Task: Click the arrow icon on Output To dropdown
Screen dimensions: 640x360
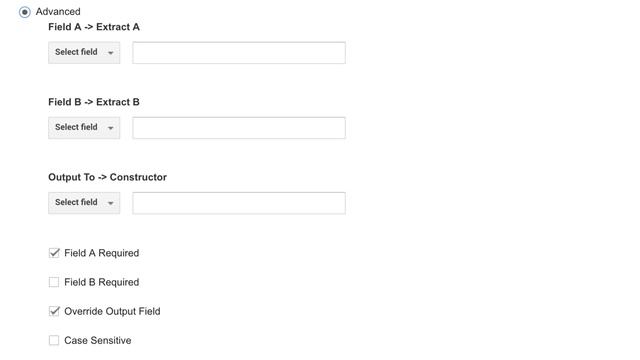Action: (x=110, y=203)
